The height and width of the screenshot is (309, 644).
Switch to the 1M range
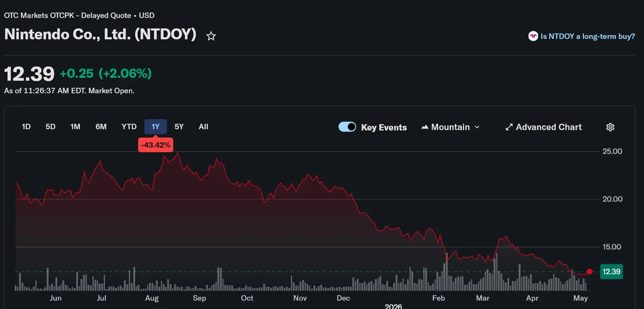(x=76, y=127)
